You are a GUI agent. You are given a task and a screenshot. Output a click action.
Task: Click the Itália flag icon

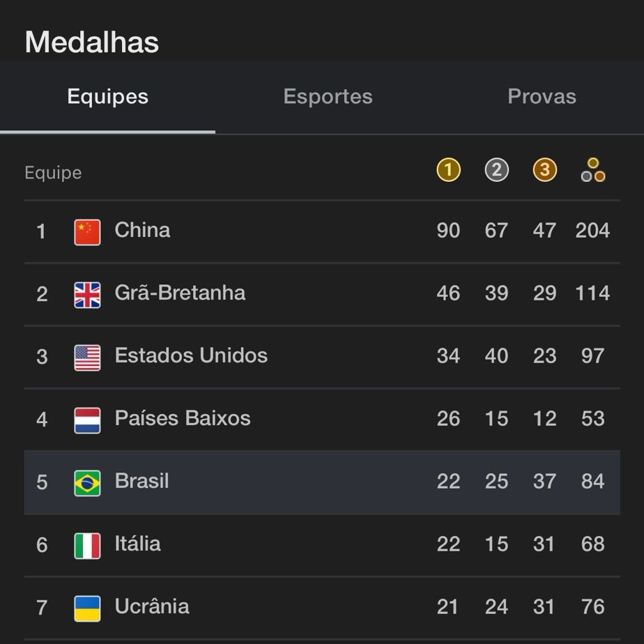[x=87, y=546]
